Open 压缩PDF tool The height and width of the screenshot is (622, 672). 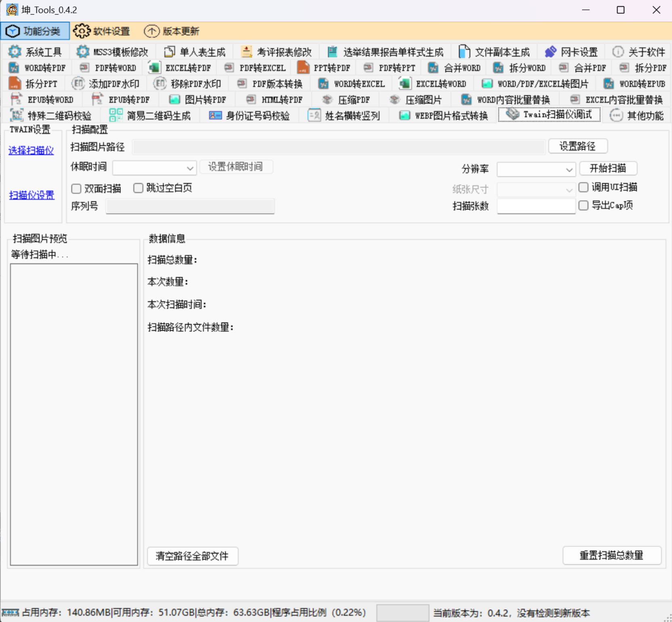click(x=346, y=99)
